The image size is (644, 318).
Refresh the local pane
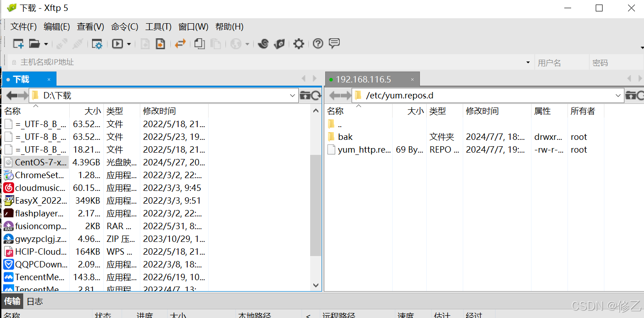[317, 96]
